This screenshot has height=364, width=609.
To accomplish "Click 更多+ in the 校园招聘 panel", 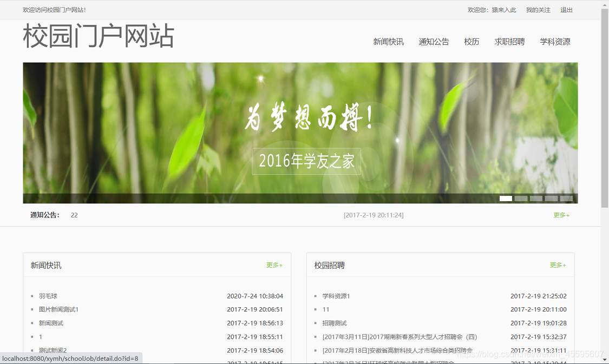I will coord(558,265).
